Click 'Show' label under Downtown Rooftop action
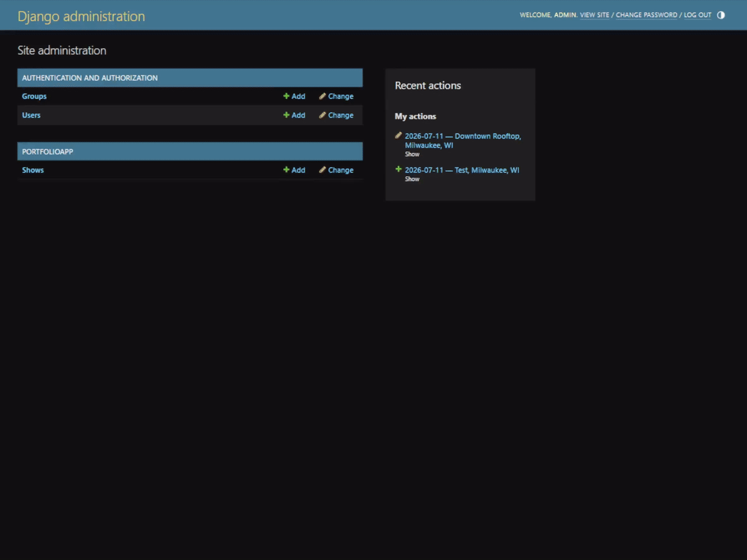The image size is (747, 560). click(412, 154)
